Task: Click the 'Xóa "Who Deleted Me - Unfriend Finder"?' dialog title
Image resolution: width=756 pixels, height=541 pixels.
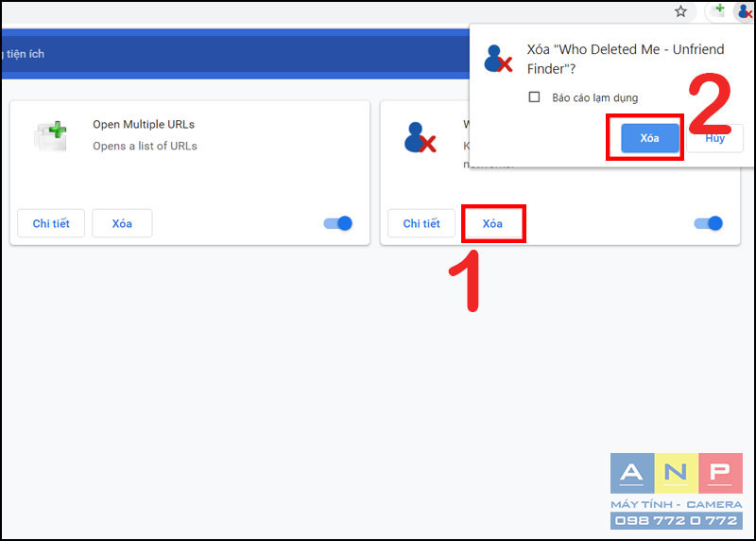Action: [626, 59]
